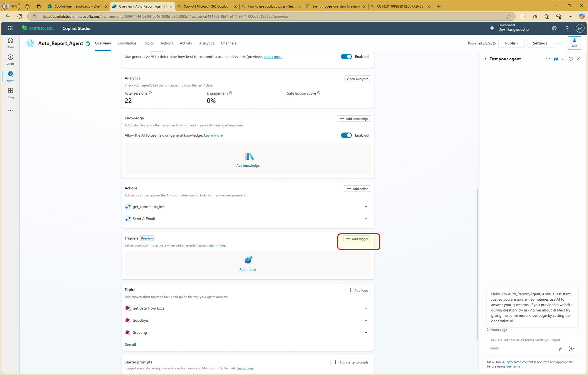
Task: Click the environment picker icon
Action: (x=492, y=28)
